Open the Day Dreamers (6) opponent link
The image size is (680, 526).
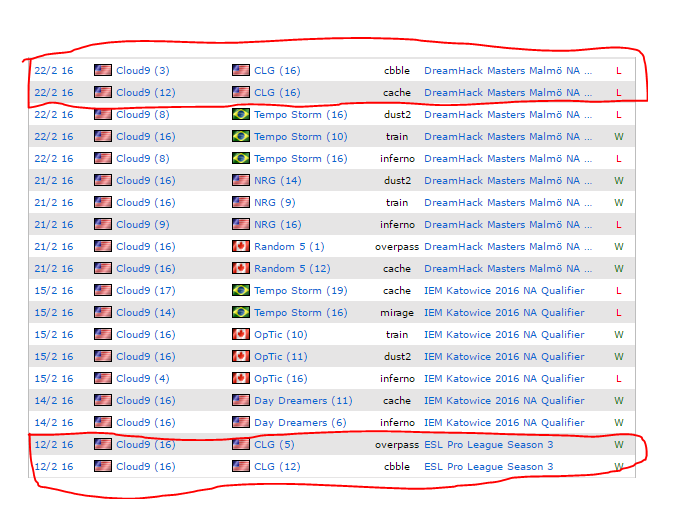click(x=300, y=423)
